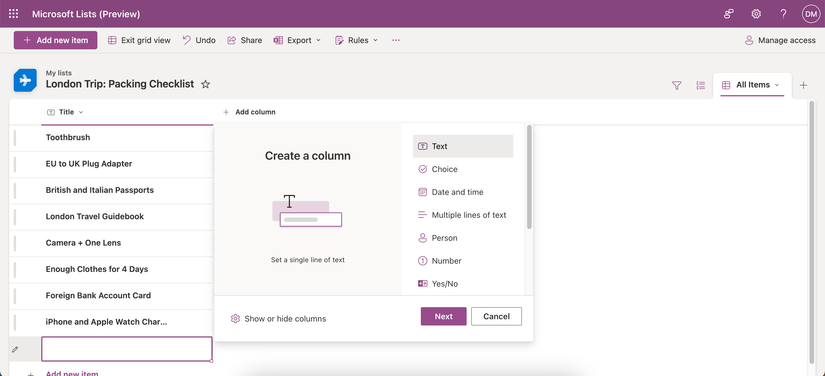Image resolution: width=825 pixels, height=376 pixels.
Task: Click the Next button
Action: pos(443,317)
